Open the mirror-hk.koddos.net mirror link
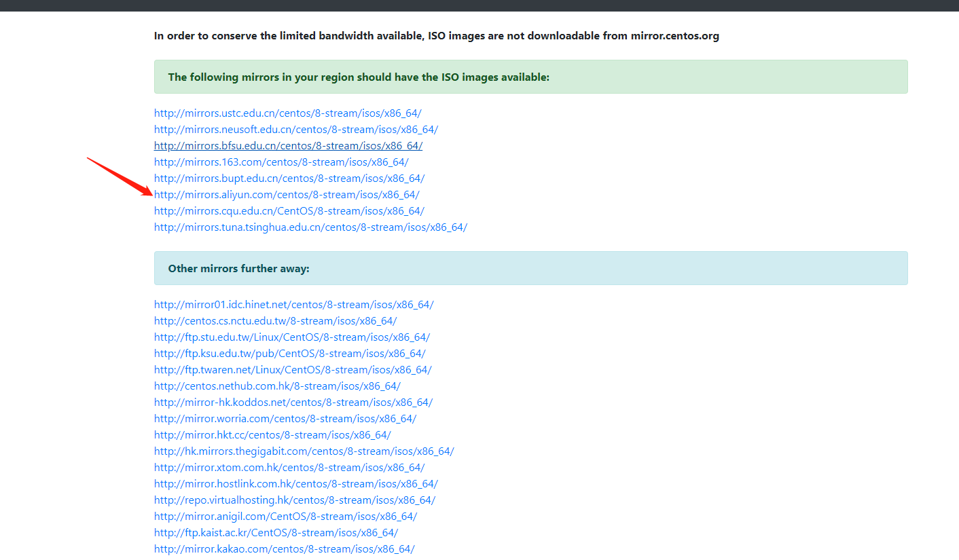The width and height of the screenshot is (959, 560). point(293,403)
